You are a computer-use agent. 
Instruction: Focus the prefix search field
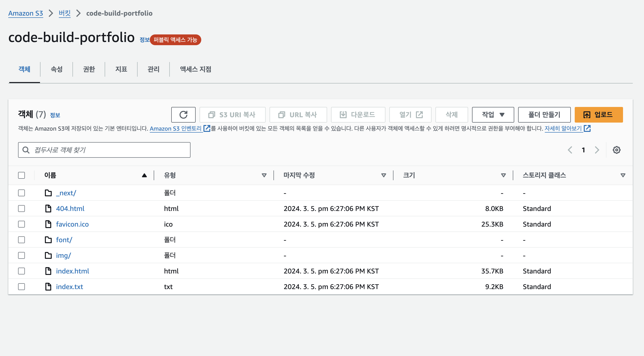pos(108,150)
